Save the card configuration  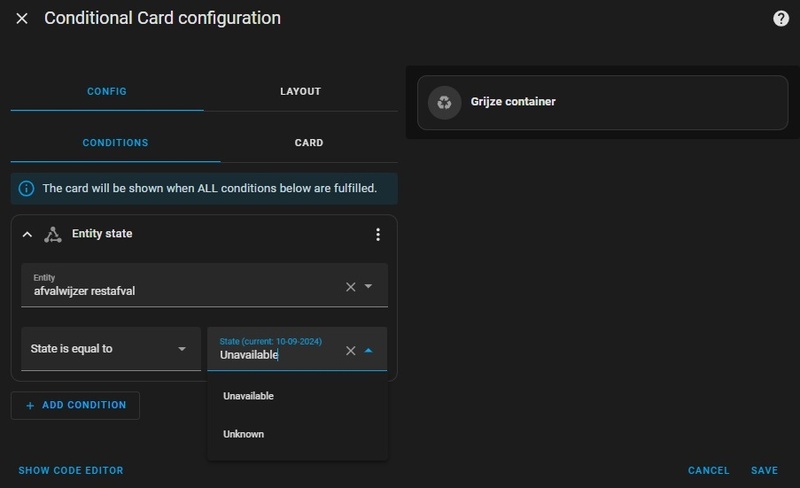[x=765, y=470]
